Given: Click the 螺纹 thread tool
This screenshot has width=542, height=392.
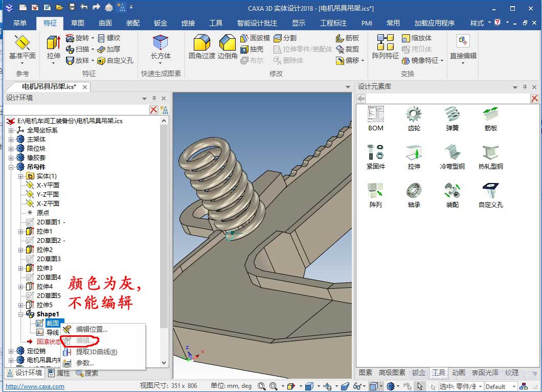Looking at the screenshot, I should [109, 38].
